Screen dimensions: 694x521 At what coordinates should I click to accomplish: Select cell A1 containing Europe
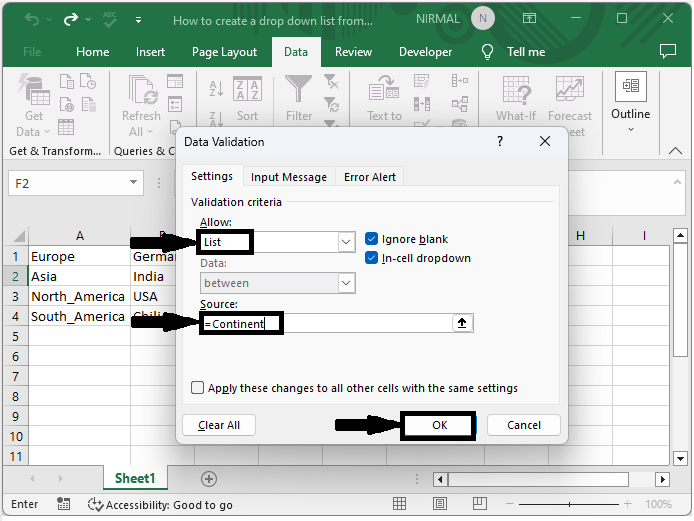point(80,256)
